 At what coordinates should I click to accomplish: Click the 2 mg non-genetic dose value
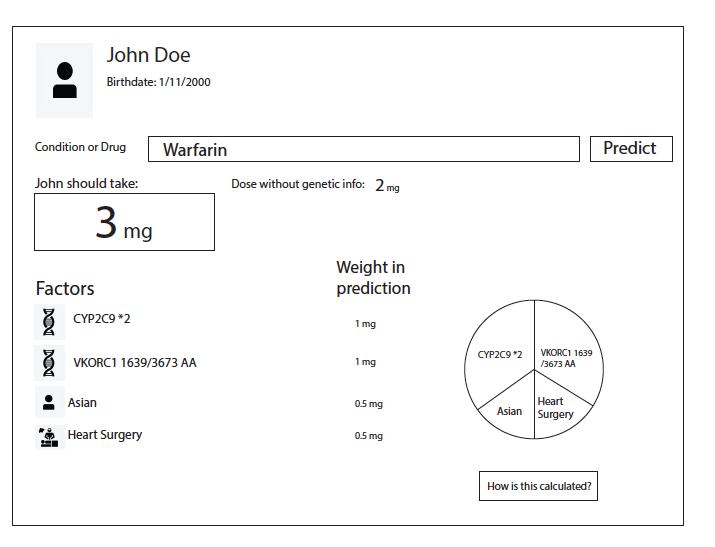pyautogui.click(x=387, y=186)
